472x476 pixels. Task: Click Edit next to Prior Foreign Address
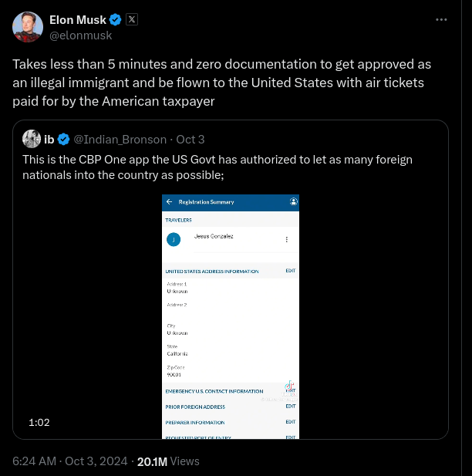290,407
